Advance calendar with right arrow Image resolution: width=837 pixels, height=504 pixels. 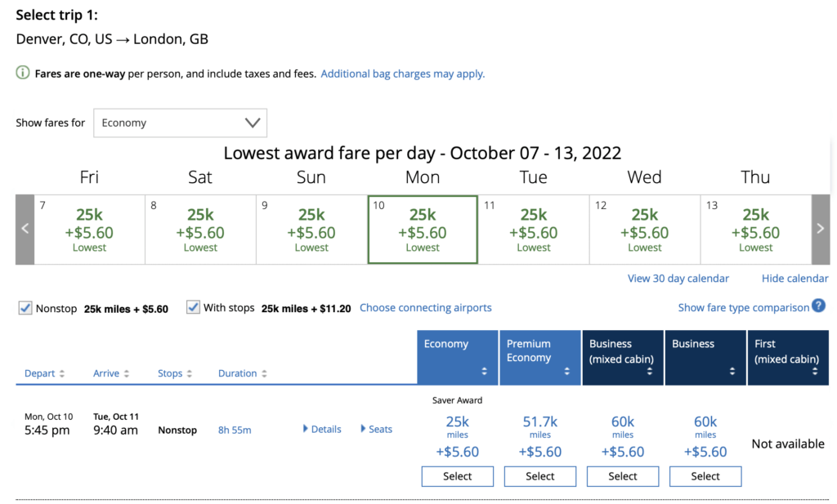coord(820,230)
